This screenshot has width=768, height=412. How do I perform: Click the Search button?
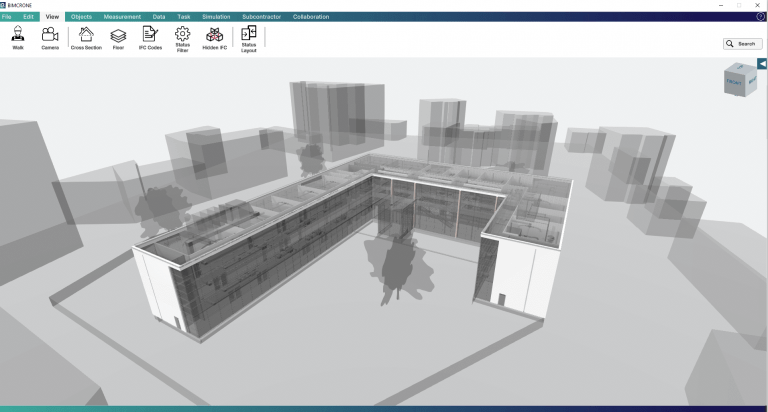pos(742,44)
